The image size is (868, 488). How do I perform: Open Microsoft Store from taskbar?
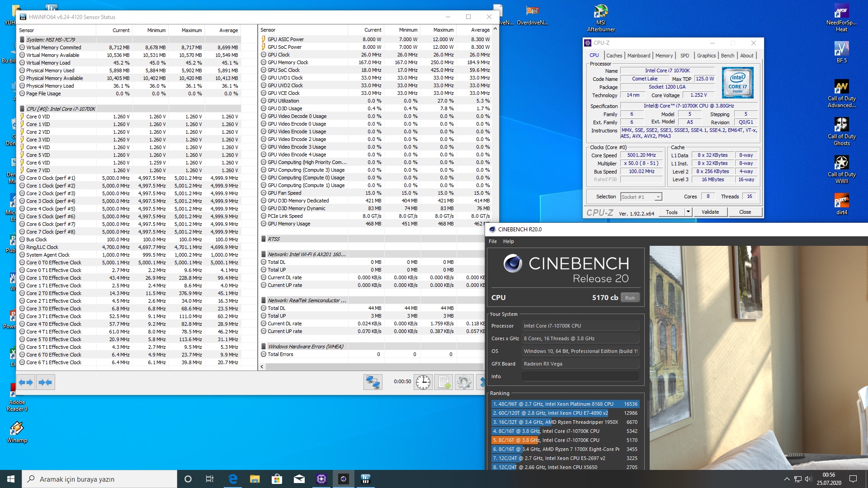[277, 479]
